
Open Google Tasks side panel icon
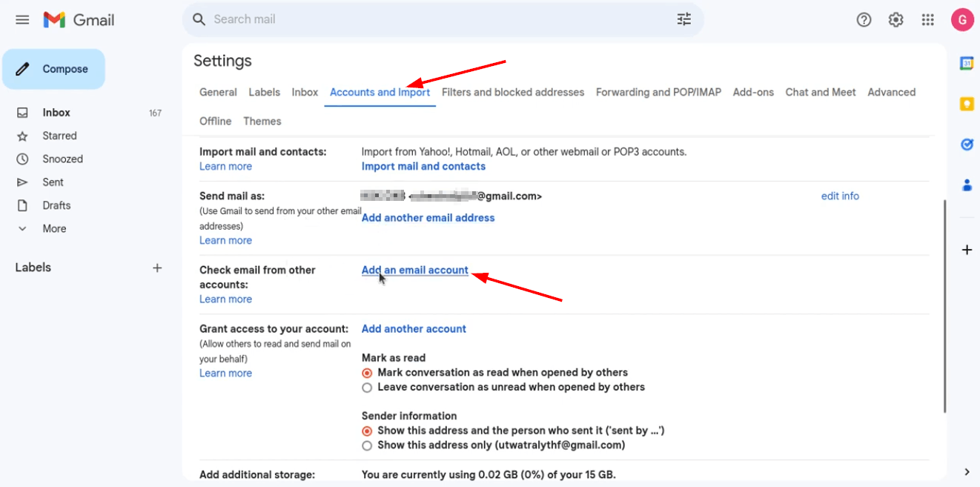click(x=967, y=145)
